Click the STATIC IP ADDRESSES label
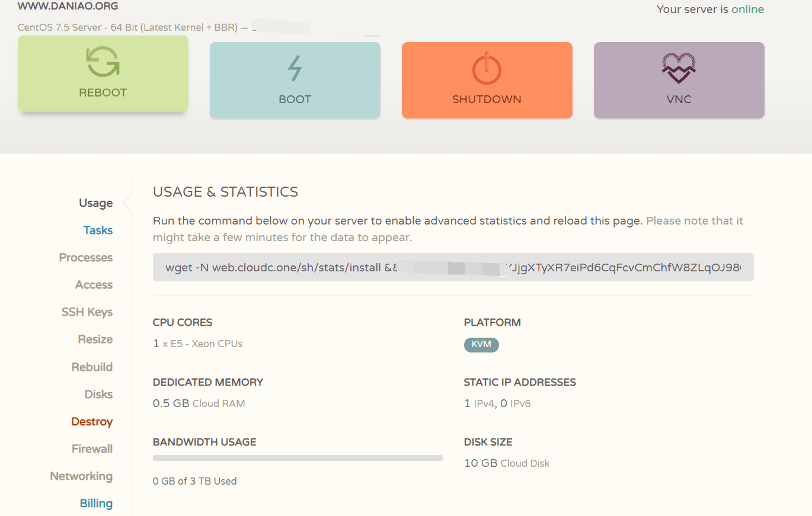 point(520,382)
